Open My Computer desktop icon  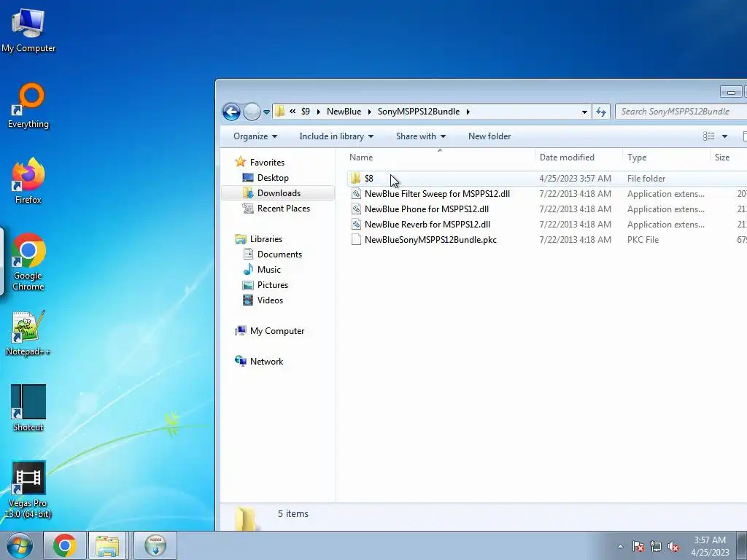(x=28, y=30)
